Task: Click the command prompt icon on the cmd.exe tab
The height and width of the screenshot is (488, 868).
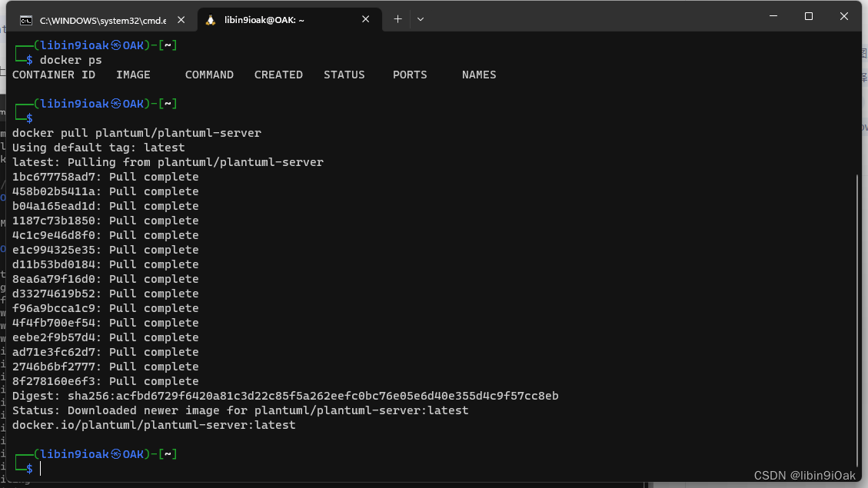Action: (27, 19)
